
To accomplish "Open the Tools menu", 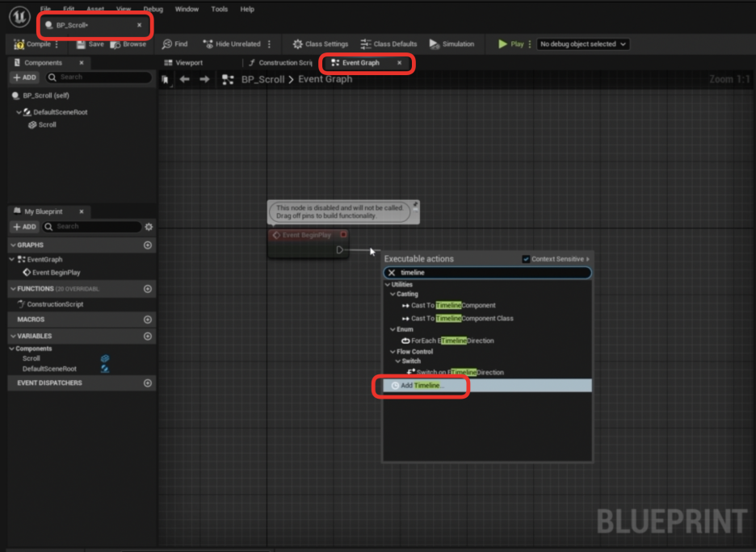I will point(220,9).
